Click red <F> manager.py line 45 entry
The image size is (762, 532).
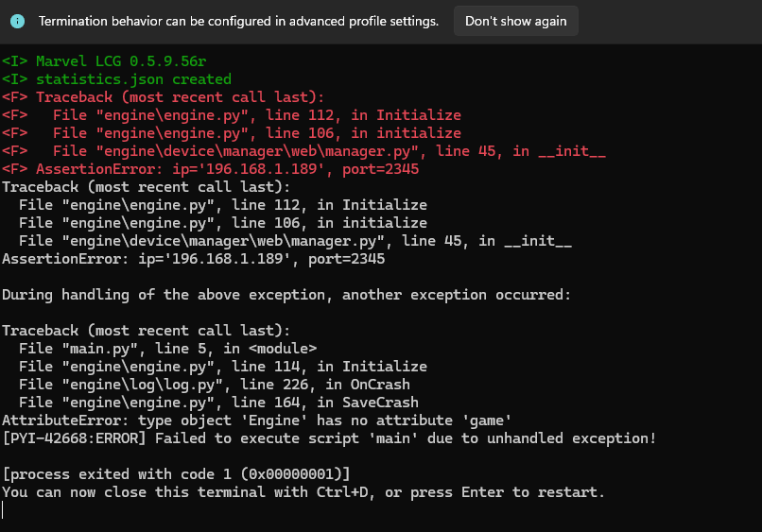coord(303,151)
